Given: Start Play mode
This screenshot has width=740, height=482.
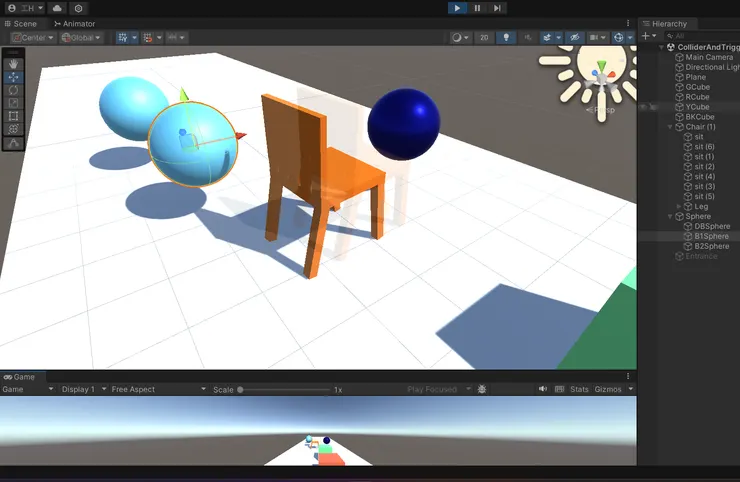Looking at the screenshot, I should (x=457, y=8).
